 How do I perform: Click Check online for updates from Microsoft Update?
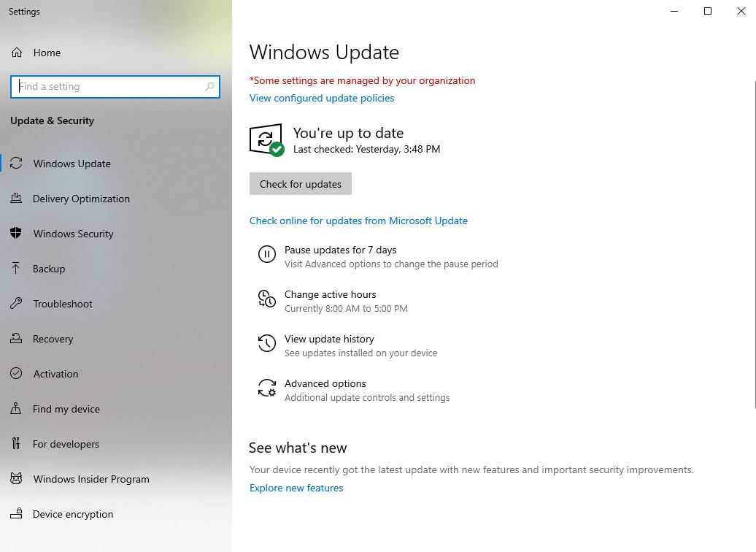pos(358,221)
